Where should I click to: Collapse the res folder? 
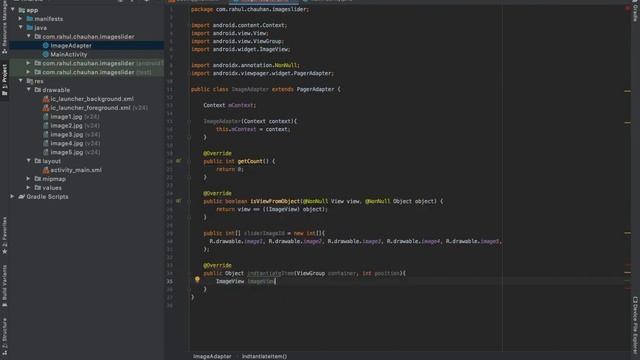point(20,81)
